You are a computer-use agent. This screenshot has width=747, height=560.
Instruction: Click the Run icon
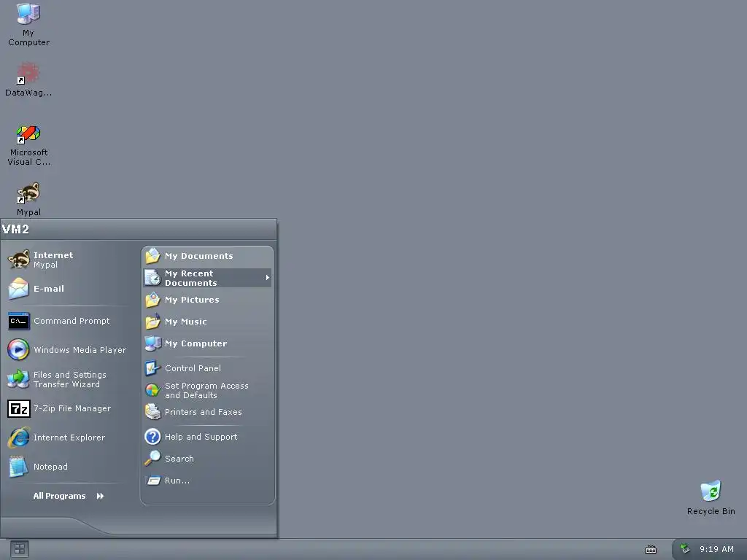(x=153, y=481)
